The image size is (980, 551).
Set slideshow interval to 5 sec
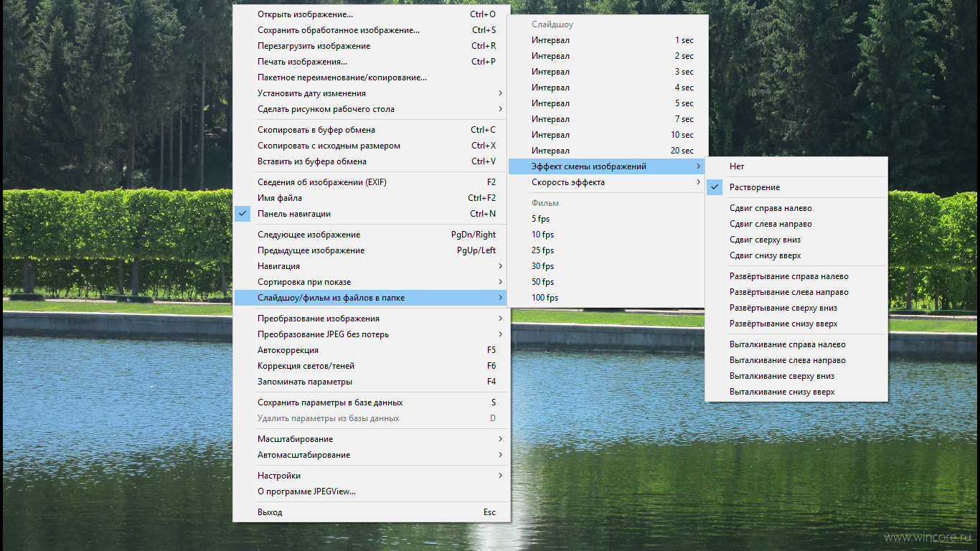point(607,103)
